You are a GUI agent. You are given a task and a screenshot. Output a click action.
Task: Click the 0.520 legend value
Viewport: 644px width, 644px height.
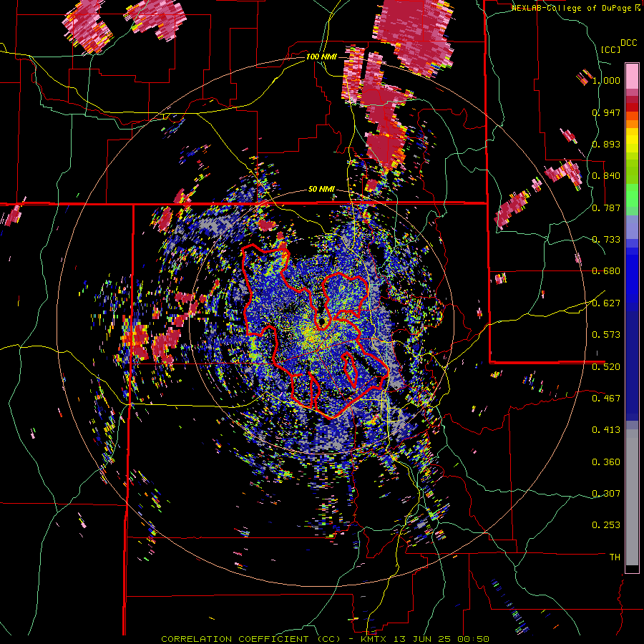pyautogui.click(x=606, y=366)
